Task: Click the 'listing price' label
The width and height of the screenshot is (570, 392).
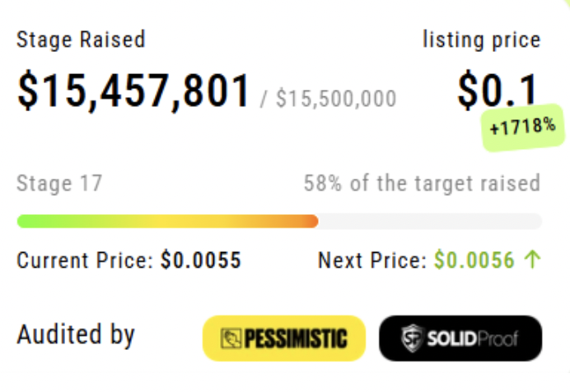Action: [x=482, y=40]
